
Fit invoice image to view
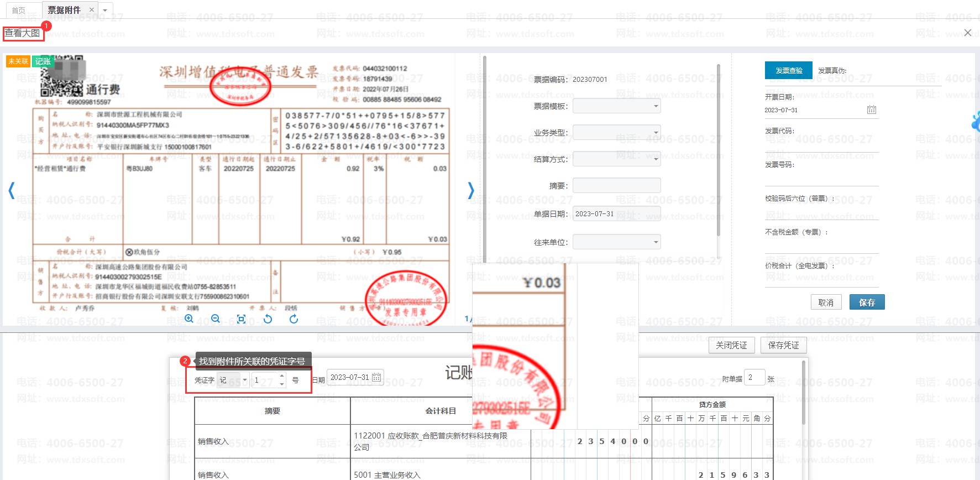tap(241, 319)
